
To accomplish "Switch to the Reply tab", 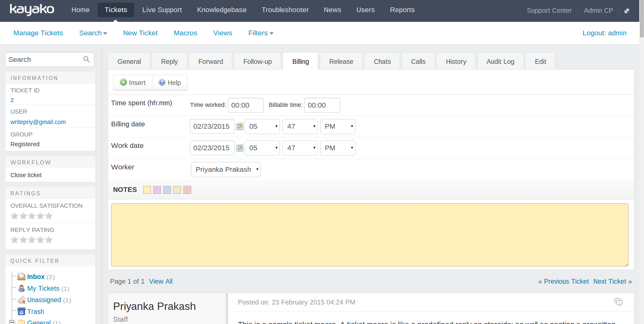I will point(169,61).
